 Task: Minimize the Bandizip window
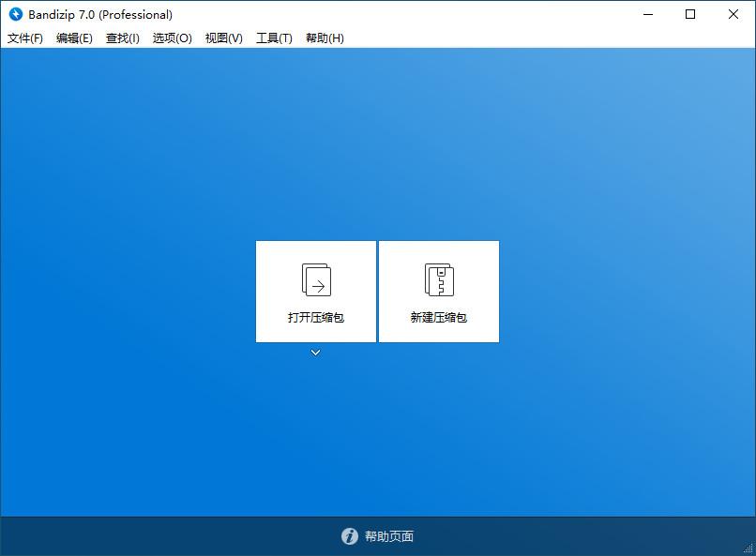tap(647, 15)
